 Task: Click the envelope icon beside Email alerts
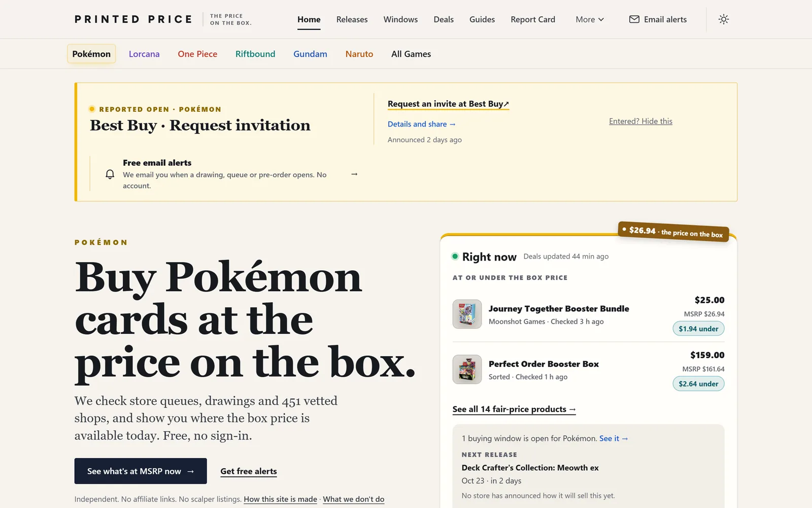tap(634, 19)
